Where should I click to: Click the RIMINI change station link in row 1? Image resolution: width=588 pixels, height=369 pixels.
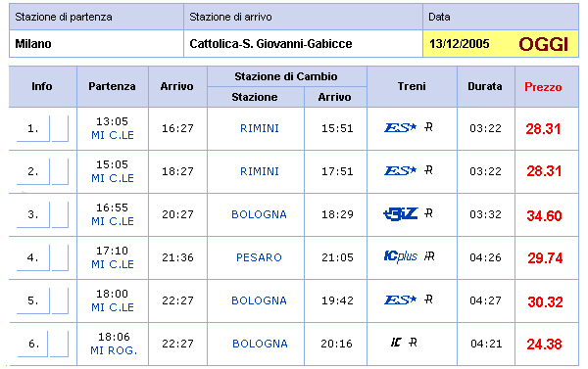(x=260, y=128)
